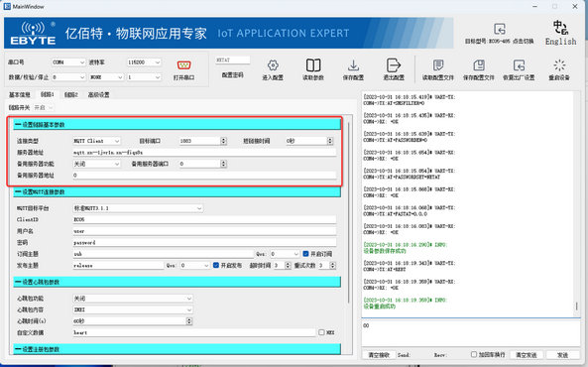Click the 重启设备 restart device icon
This screenshot has height=367, width=588.
[559, 65]
